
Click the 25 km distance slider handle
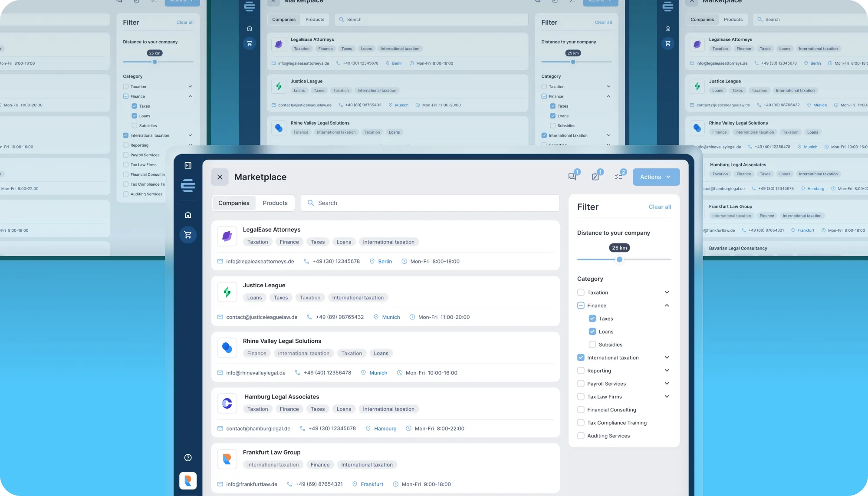(x=619, y=259)
